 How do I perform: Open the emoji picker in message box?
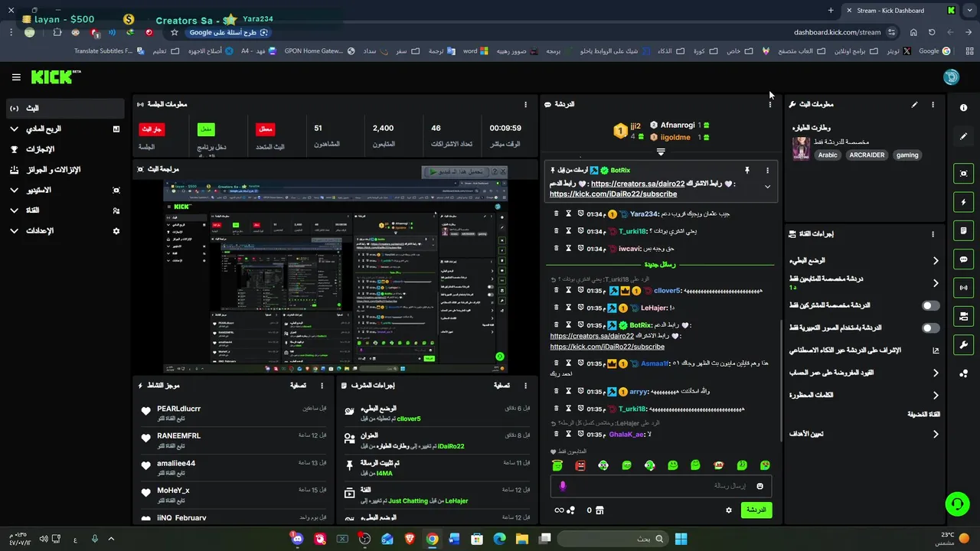coord(759,486)
